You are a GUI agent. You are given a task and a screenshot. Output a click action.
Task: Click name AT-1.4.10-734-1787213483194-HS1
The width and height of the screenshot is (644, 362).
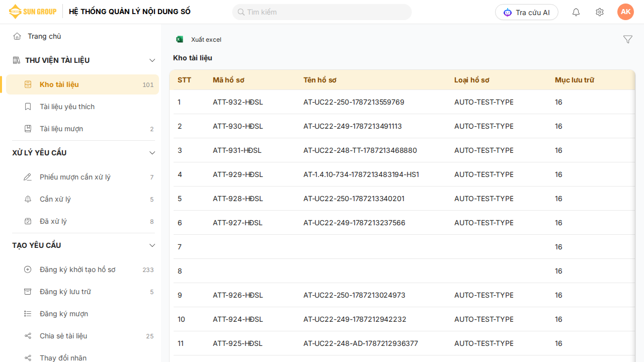(361, 174)
